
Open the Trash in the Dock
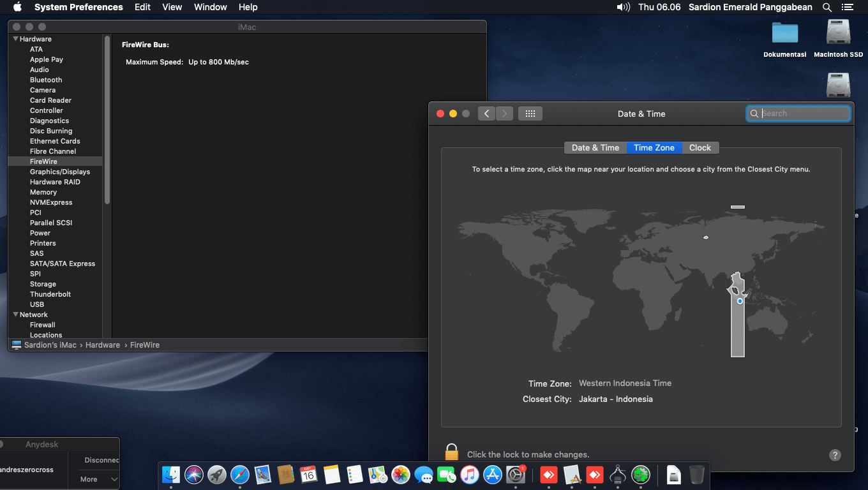pyautogui.click(x=697, y=474)
